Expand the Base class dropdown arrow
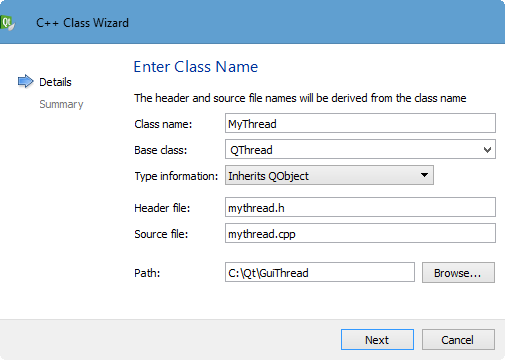 (x=487, y=150)
